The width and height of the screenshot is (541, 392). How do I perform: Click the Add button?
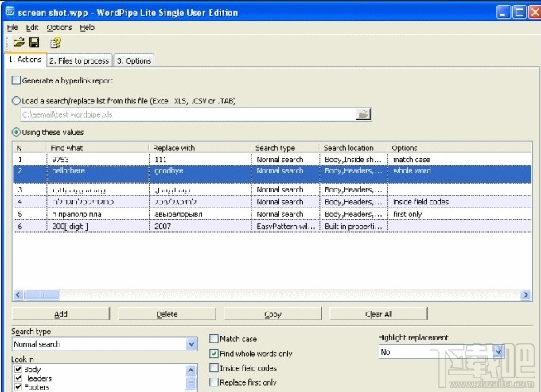coord(60,314)
